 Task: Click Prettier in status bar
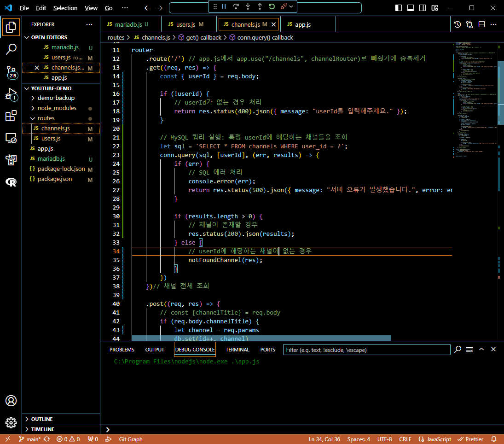[x=470, y=439]
